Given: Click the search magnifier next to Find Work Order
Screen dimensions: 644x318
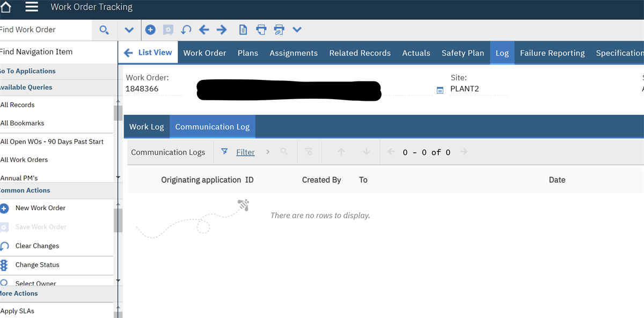Looking at the screenshot, I should (x=105, y=29).
